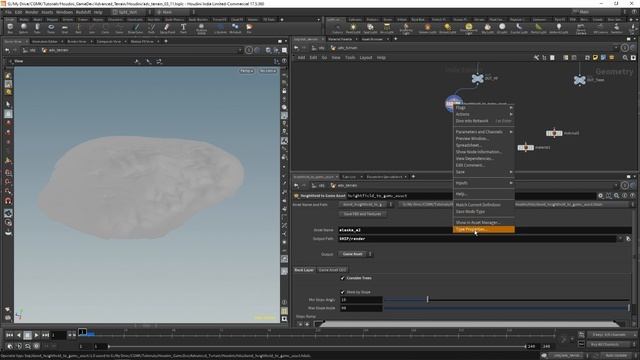Click the timeline range slider bar
This screenshot has height=360, width=640.
(x=317, y=347)
